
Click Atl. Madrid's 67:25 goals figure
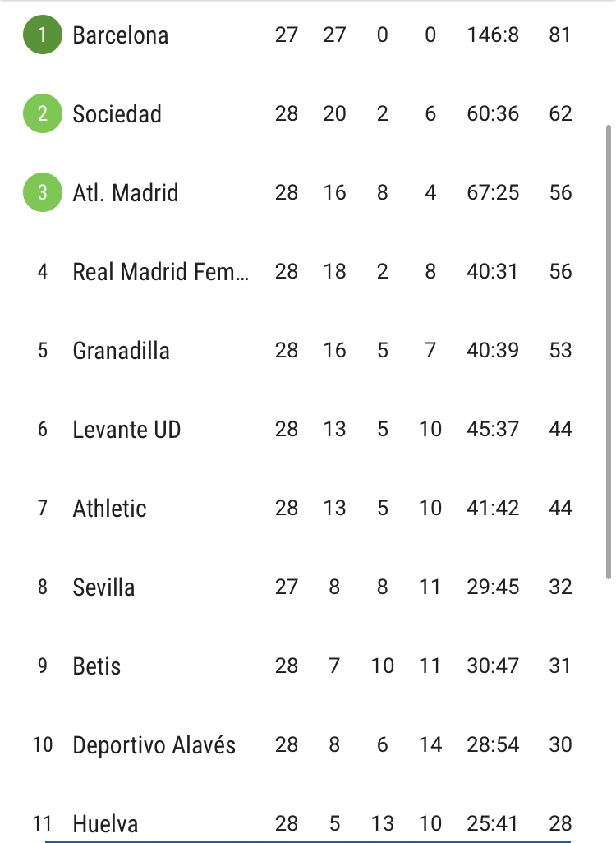point(493,192)
